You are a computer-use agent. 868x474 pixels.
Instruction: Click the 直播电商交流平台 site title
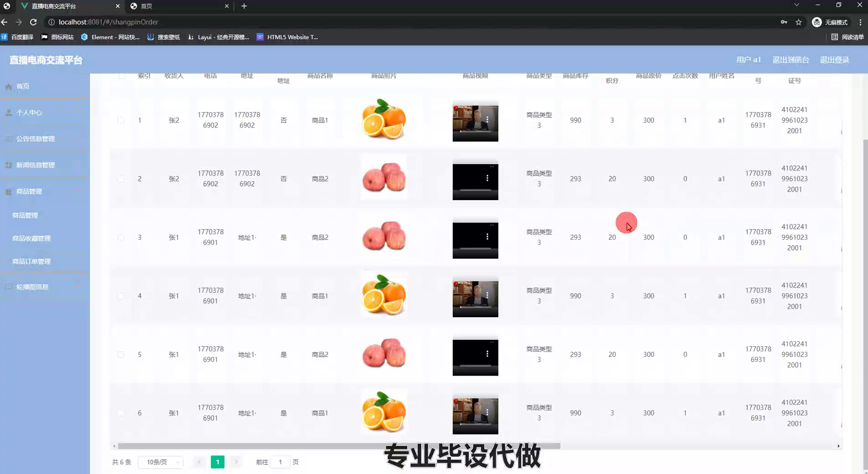(x=46, y=60)
